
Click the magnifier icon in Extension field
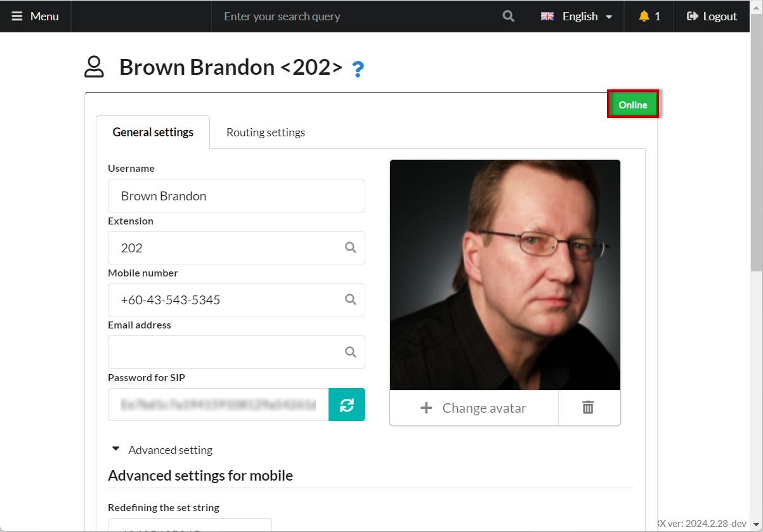350,248
